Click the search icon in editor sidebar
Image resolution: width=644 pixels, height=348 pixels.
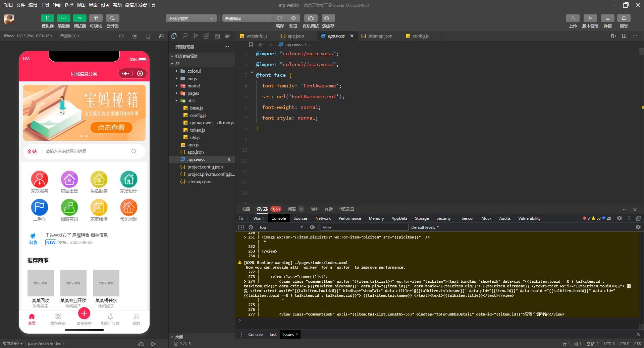(x=185, y=36)
